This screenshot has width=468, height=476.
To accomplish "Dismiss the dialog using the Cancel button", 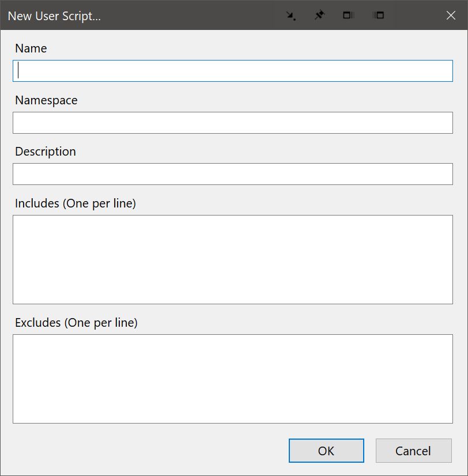I will [413, 451].
